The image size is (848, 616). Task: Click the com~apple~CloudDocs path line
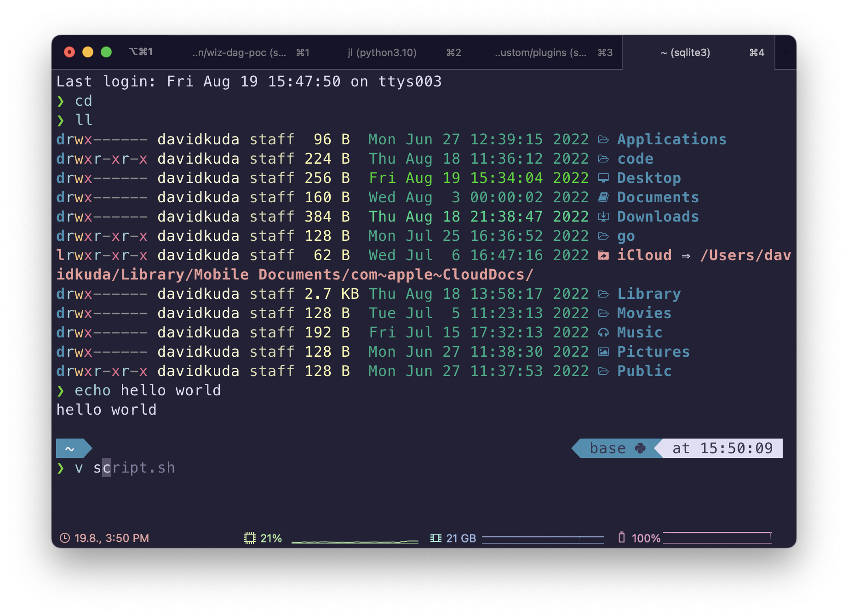(295, 274)
